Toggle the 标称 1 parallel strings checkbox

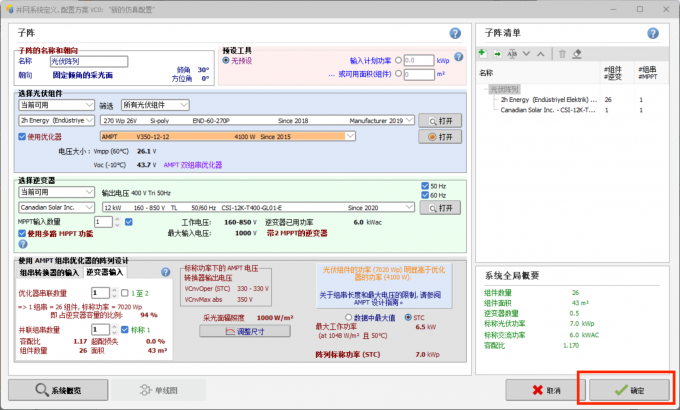pos(125,329)
